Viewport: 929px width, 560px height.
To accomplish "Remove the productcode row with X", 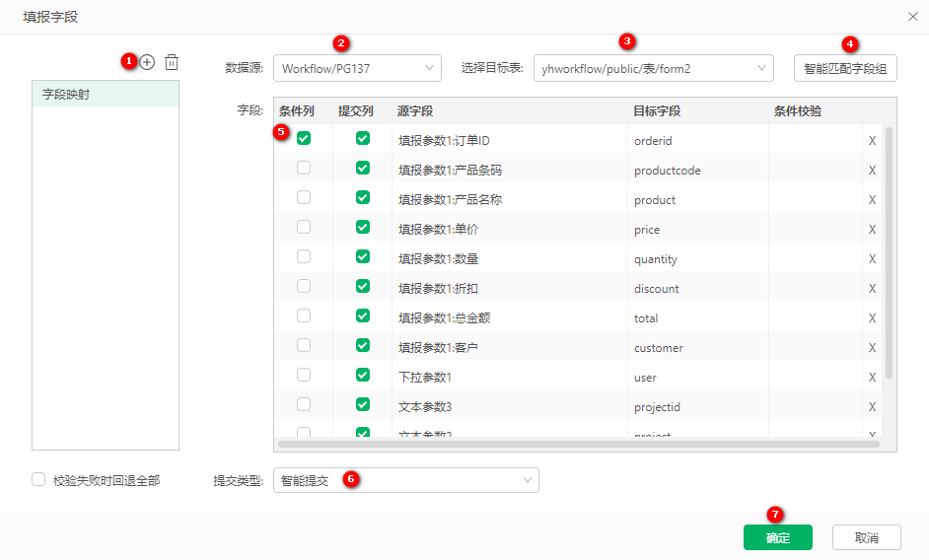I will tap(872, 171).
